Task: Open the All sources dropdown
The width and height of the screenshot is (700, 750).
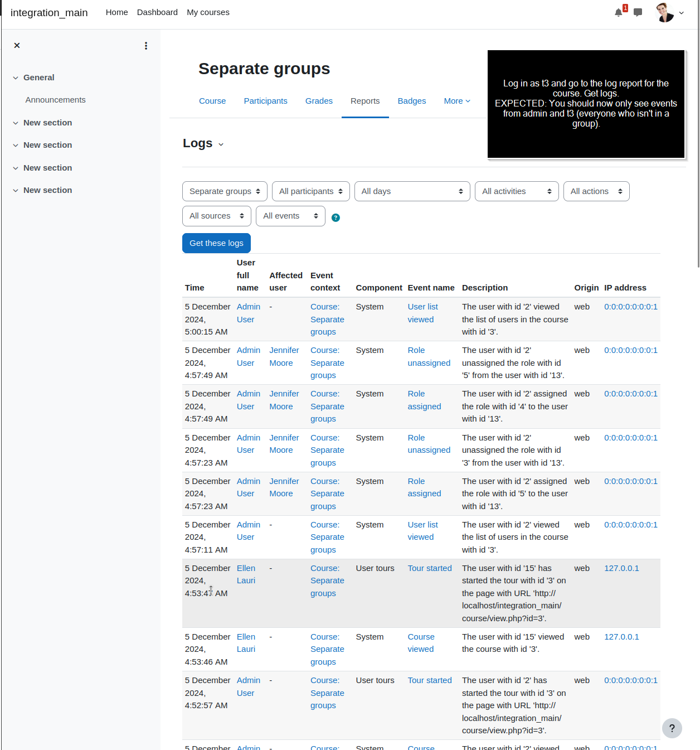Action: tap(217, 216)
